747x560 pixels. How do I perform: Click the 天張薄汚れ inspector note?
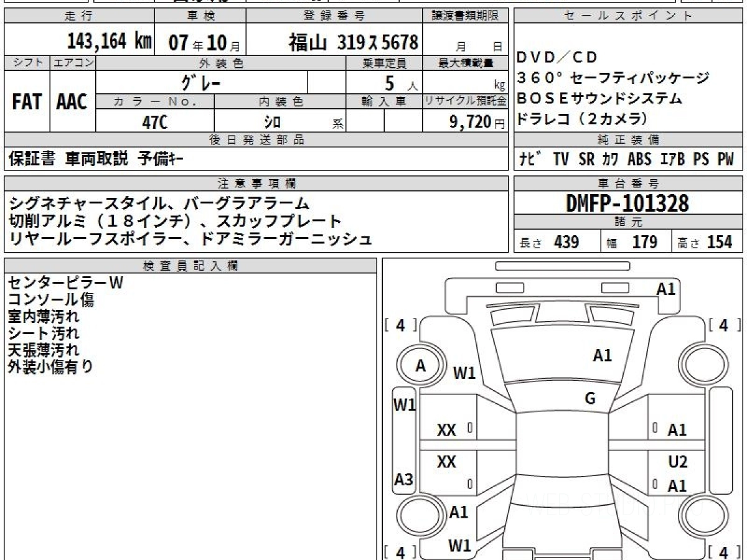44,350
